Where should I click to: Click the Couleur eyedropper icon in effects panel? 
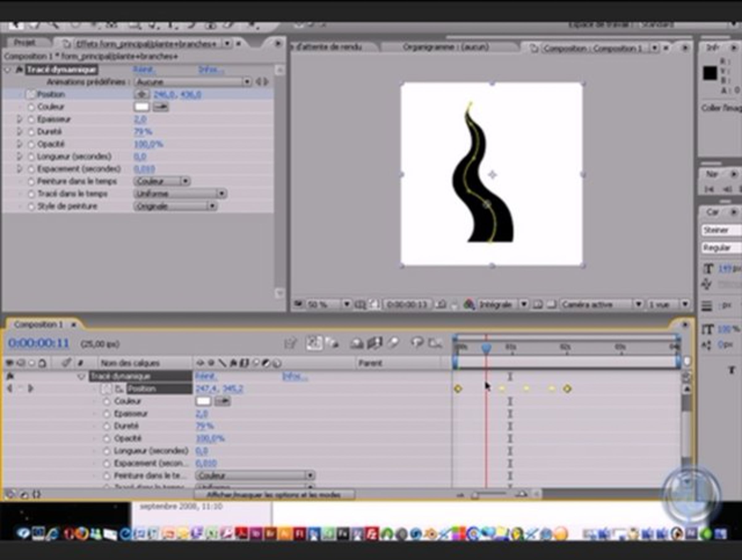tap(161, 107)
